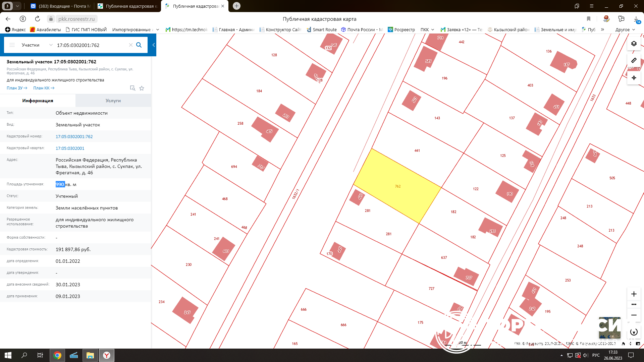The height and width of the screenshot is (362, 644).
Task: Add parcel to favorites star icon
Action: (x=142, y=88)
